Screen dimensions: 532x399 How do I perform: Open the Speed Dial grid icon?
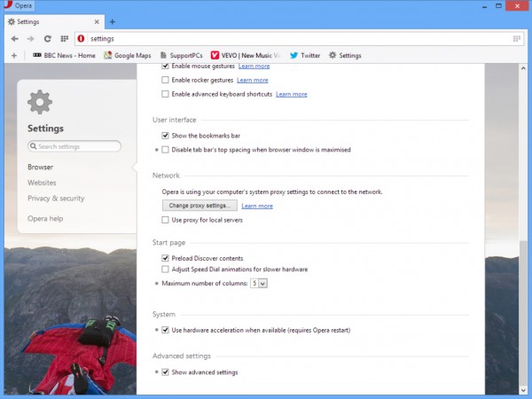click(63, 39)
